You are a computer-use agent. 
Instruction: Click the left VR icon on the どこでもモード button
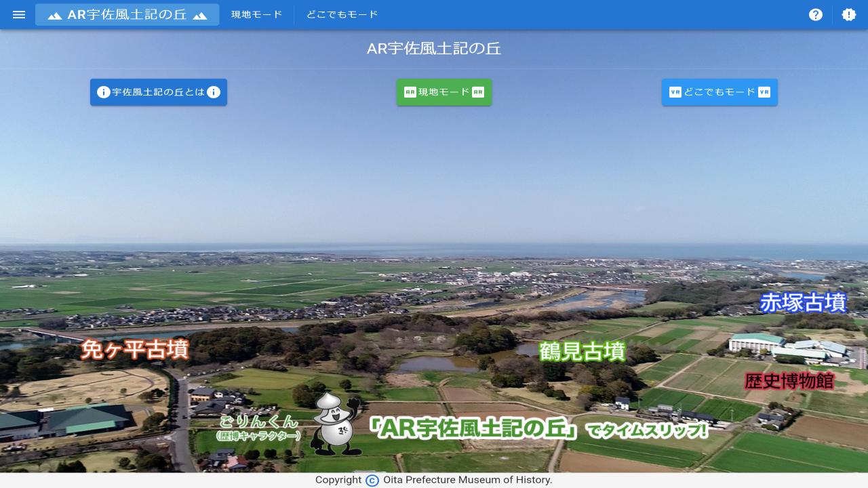[675, 92]
